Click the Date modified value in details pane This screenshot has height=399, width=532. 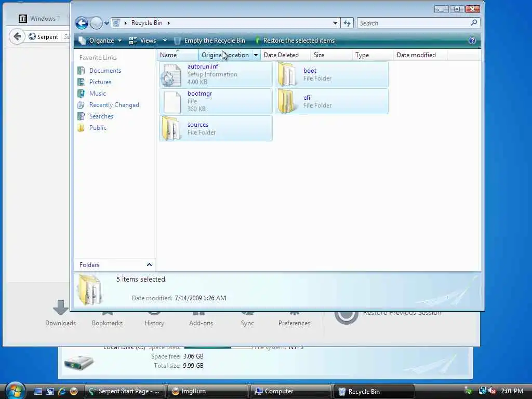pos(200,298)
